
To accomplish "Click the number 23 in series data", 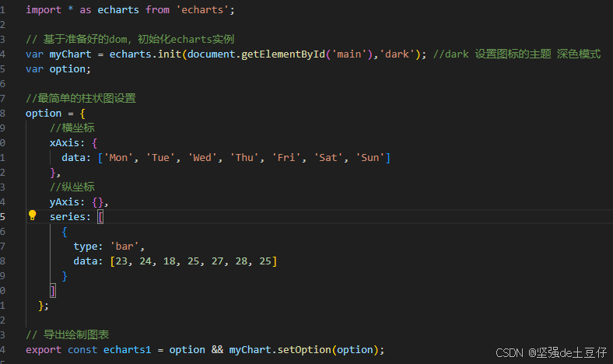I will click(x=121, y=261).
